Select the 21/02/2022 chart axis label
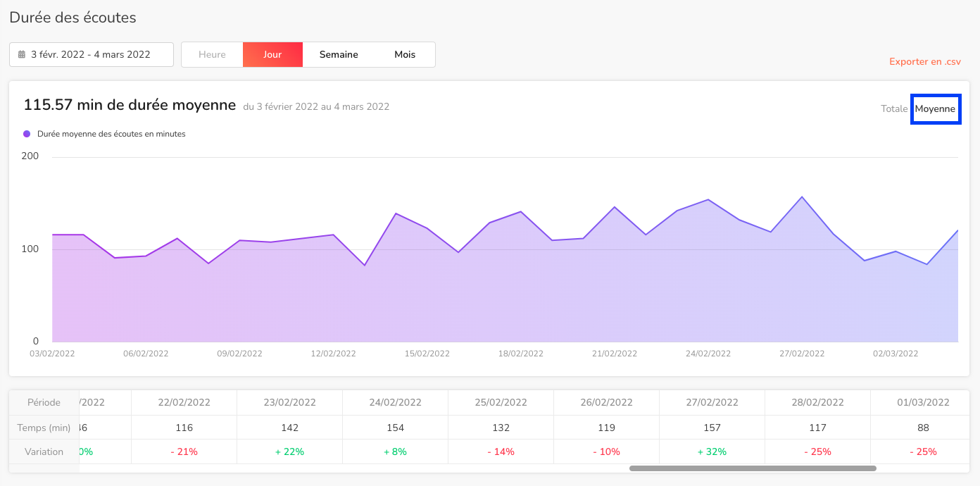The width and height of the screenshot is (980, 486). [x=615, y=354]
